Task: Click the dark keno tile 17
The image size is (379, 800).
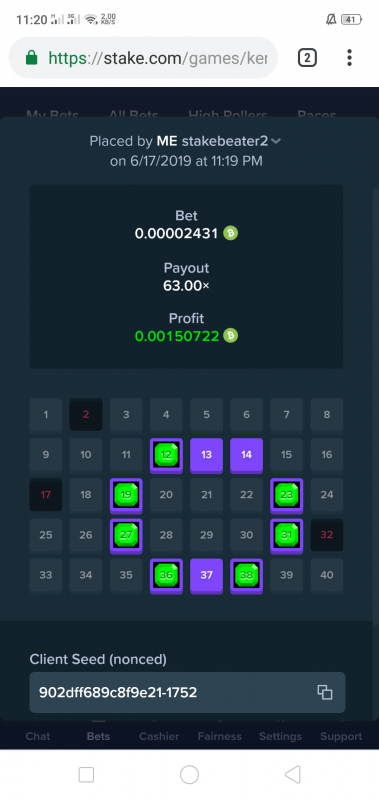Action: (x=46, y=494)
